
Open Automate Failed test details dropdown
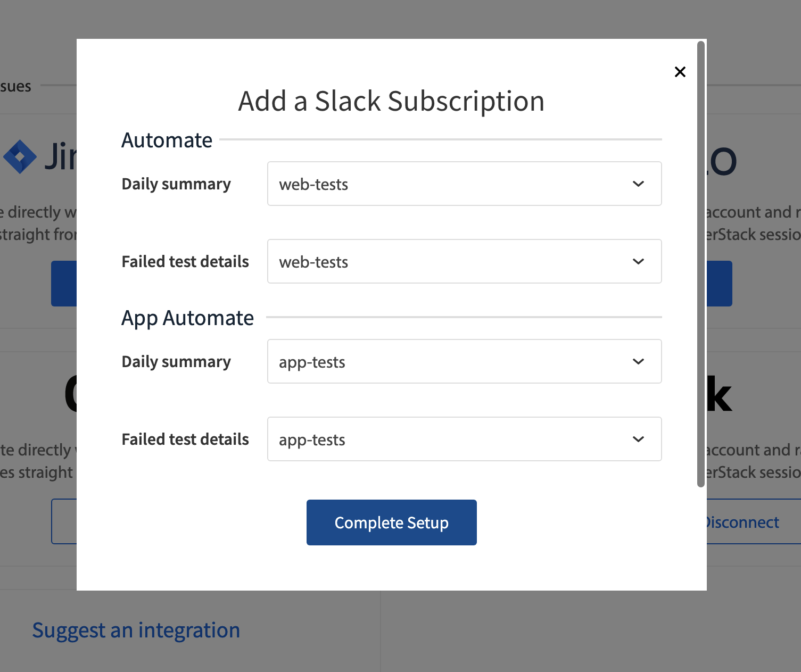point(464,261)
